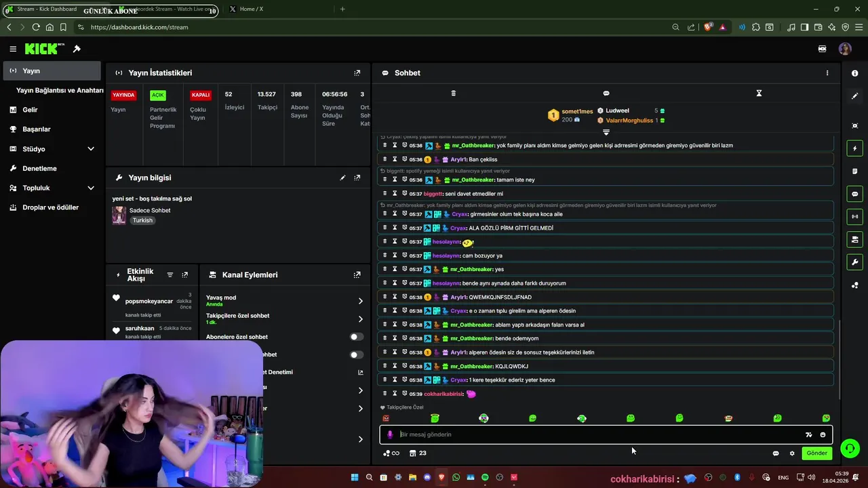Open WhatsApp from the taskbar
The image size is (868, 488).
click(456, 477)
